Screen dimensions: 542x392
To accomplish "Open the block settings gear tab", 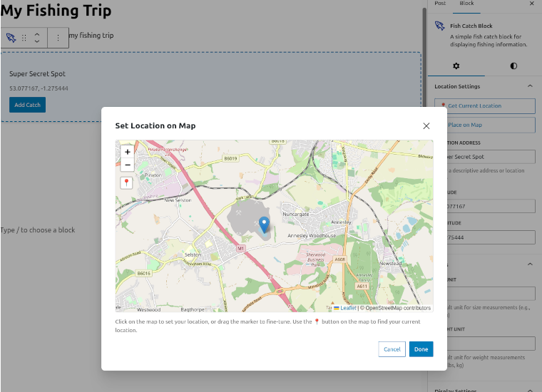I will click(456, 66).
